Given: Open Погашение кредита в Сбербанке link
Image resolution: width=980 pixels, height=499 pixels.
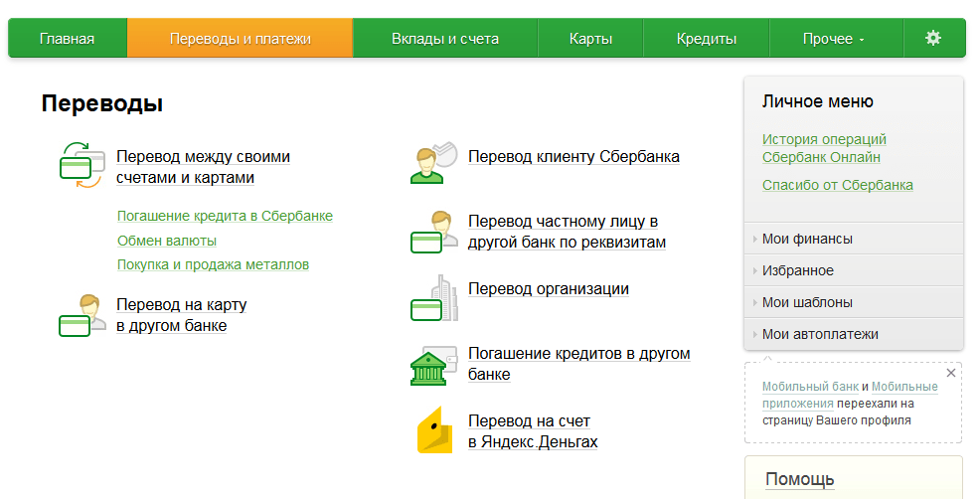Looking at the screenshot, I should tap(225, 216).
